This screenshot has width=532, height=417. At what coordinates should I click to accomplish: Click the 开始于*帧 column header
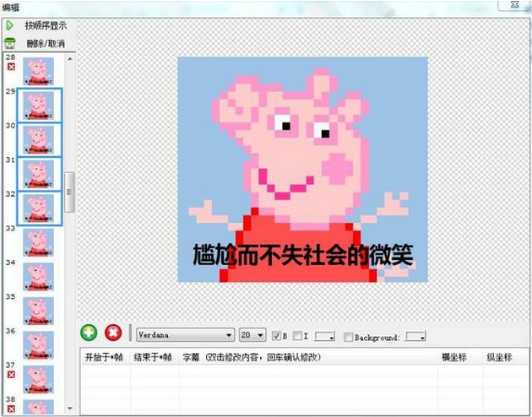pyautogui.click(x=104, y=357)
